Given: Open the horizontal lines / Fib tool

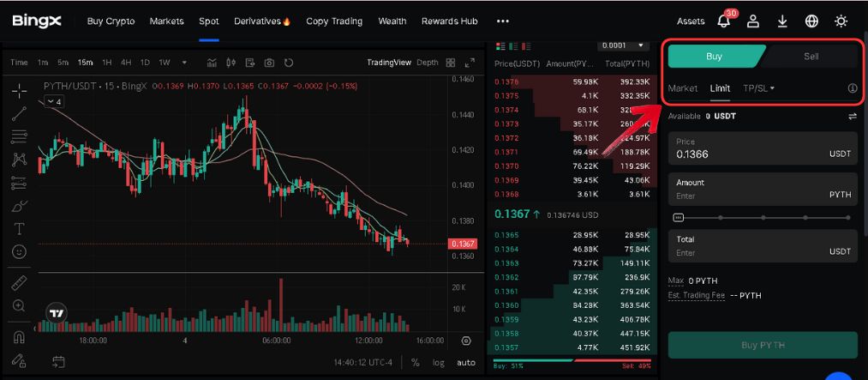Looking at the screenshot, I should 20,136.
